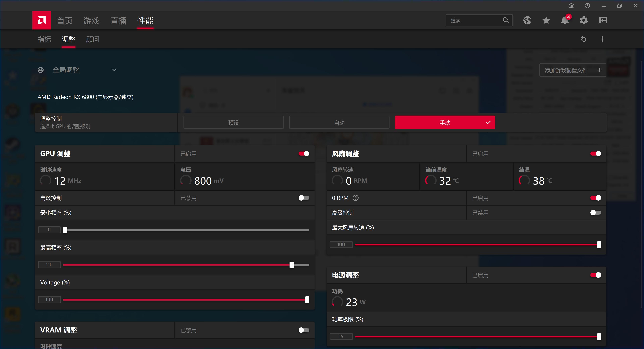Screen dimensions: 644x349
Task: Click the favorites star icon
Action: [x=546, y=20]
